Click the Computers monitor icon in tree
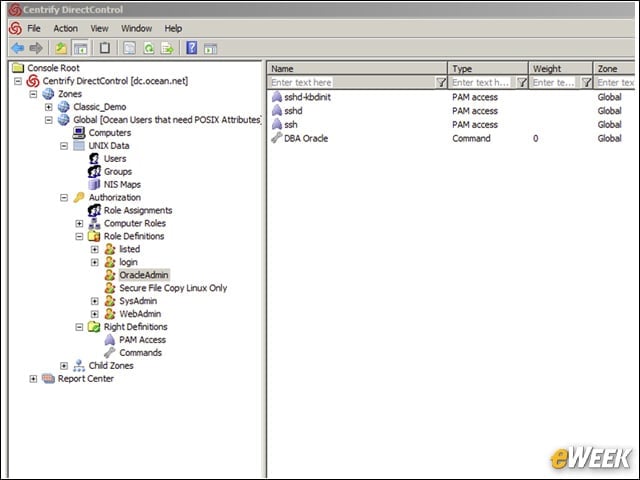The image size is (640, 480). (x=79, y=133)
